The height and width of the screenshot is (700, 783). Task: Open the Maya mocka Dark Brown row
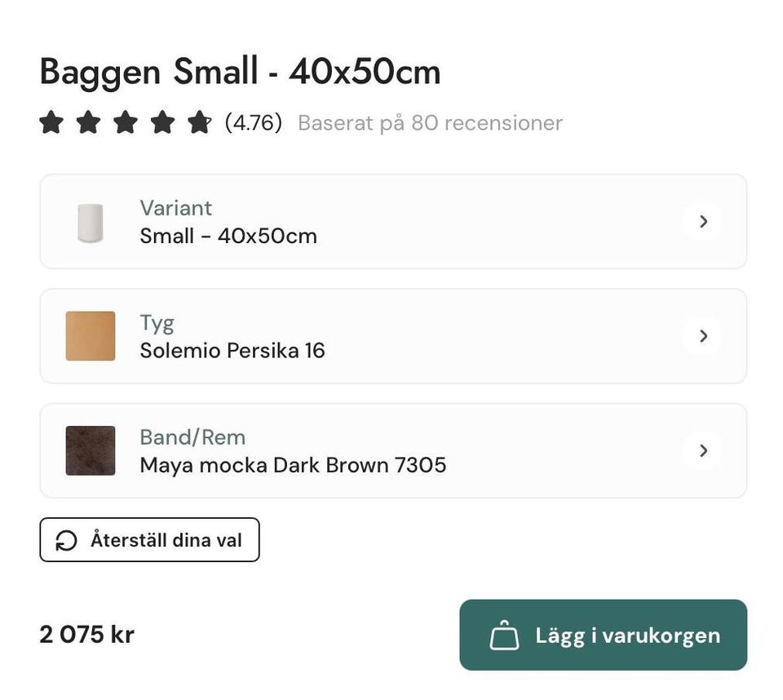(x=293, y=465)
